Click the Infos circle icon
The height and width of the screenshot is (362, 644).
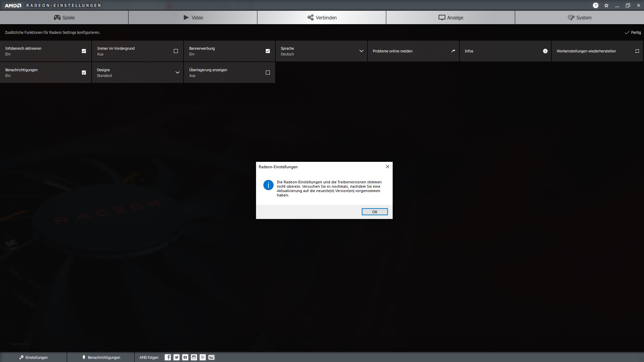pos(545,51)
